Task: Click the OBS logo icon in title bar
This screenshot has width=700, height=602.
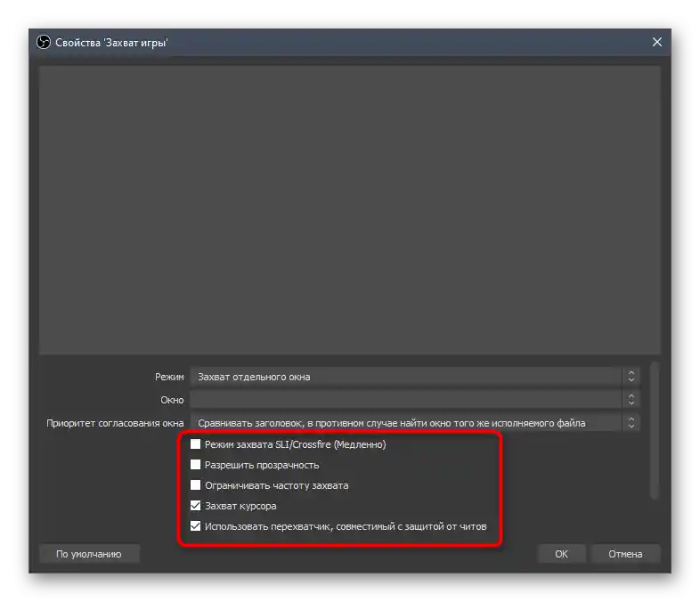Action: (x=44, y=43)
